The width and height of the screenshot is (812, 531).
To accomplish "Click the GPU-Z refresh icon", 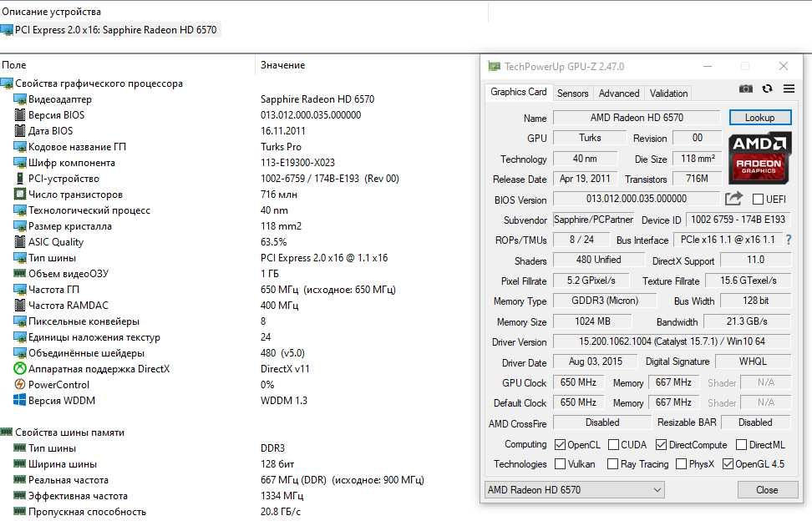I will tap(768, 89).
